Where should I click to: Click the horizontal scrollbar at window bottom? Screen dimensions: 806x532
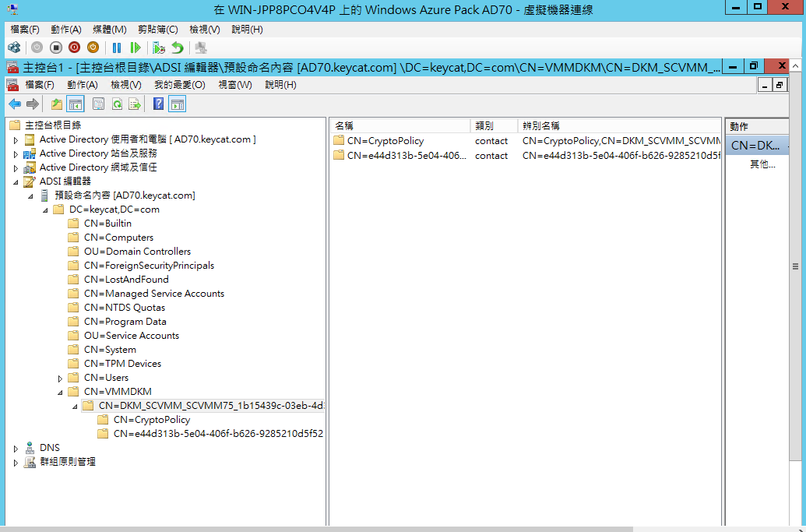pyautogui.click(x=319, y=529)
